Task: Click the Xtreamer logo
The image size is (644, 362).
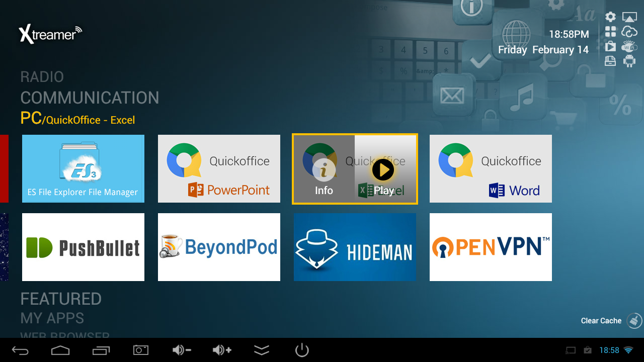Action: click(50, 34)
